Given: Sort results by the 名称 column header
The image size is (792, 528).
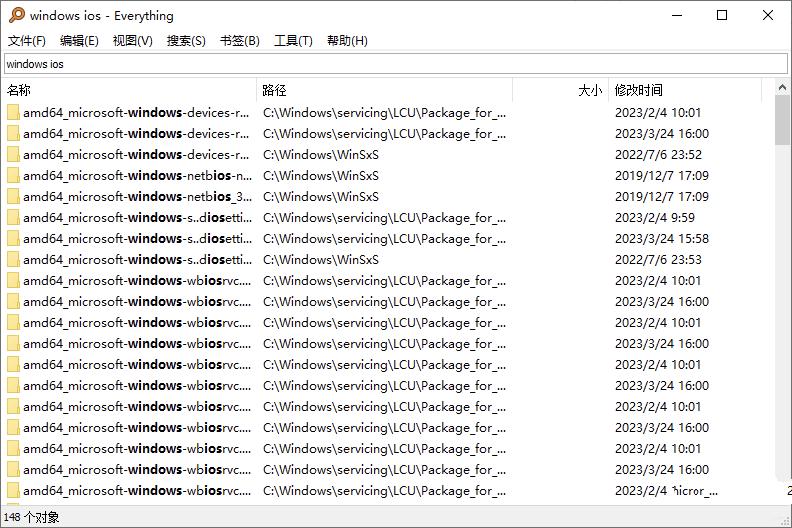Looking at the screenshot, I should [x=128, y=90].
